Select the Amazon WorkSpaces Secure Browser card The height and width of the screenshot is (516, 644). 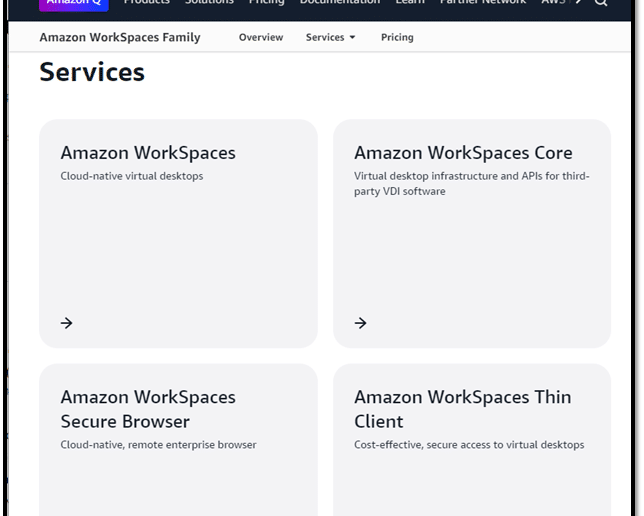pos(178,440)
